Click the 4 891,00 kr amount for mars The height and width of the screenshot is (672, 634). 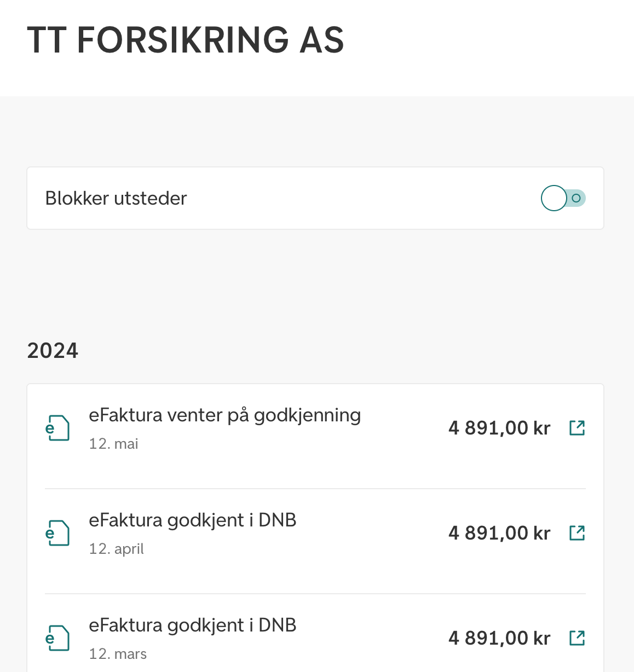pyautogui.click(x=499, y=638)
